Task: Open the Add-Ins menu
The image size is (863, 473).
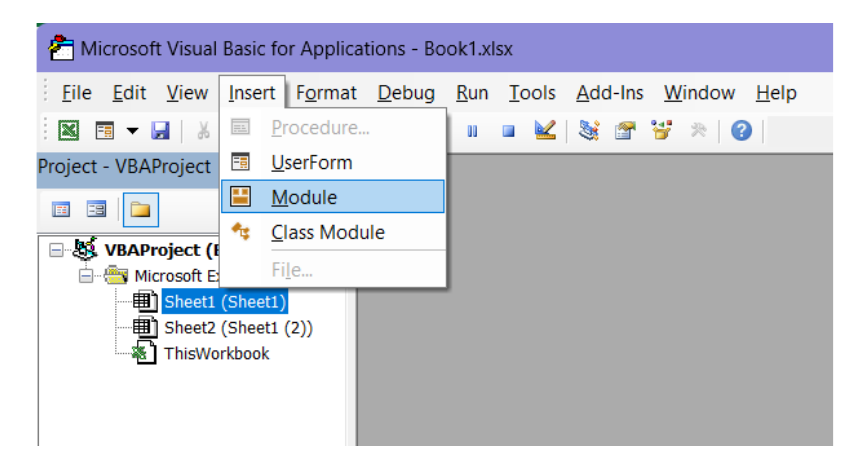Action: click(x=610, y=93)
